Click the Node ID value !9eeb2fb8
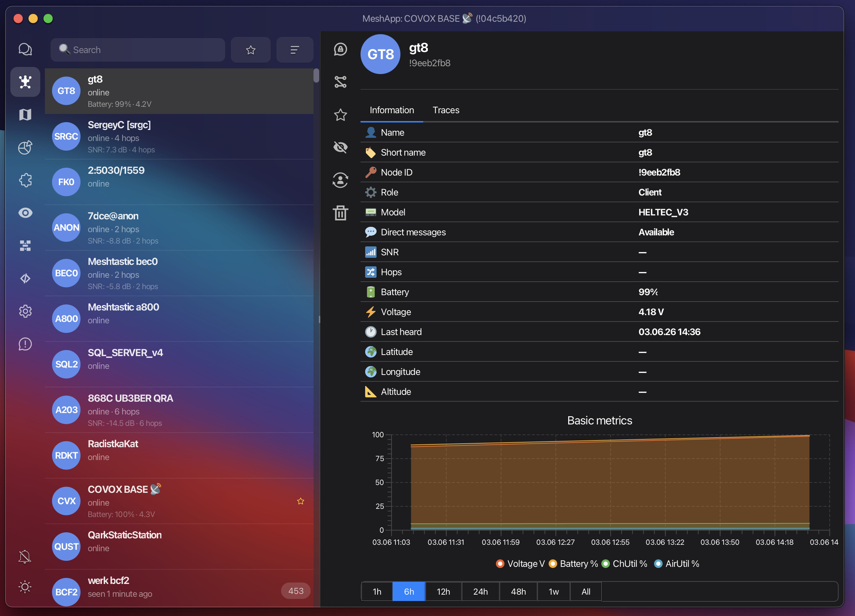The height and width of the screenshot is (616, 855). (x=659, y=172)
